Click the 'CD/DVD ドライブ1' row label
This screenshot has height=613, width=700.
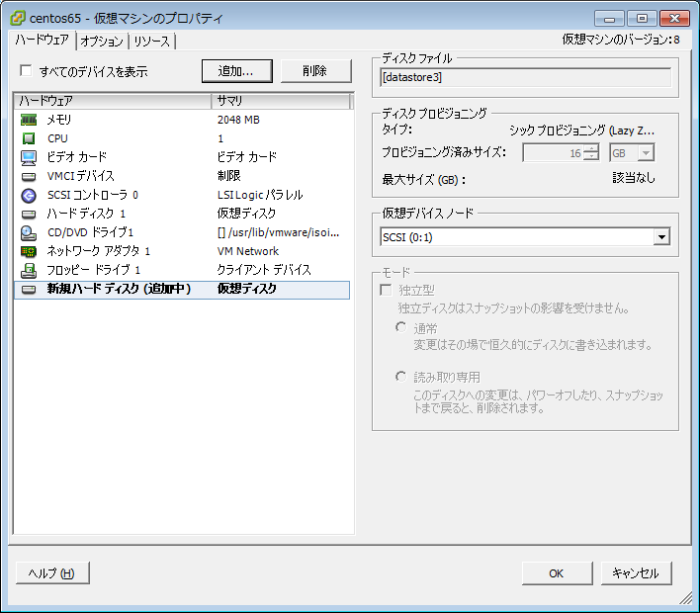[90, 232]
